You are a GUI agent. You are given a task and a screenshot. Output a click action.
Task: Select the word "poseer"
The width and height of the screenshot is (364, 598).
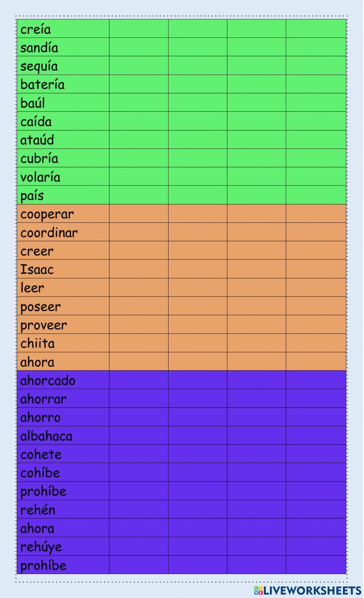click(40, 306)
